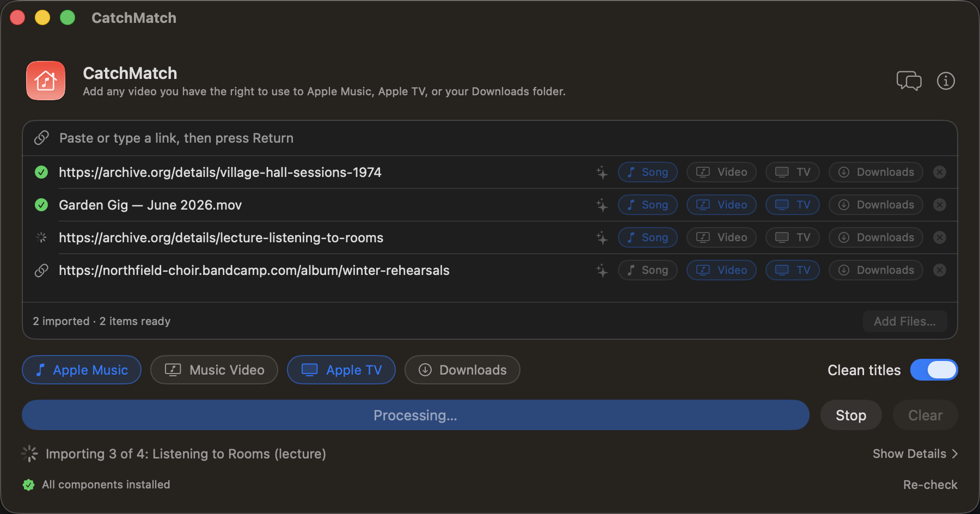Select the Apple TV destination
The image size is (980, 514).
(x=341, y=370)
